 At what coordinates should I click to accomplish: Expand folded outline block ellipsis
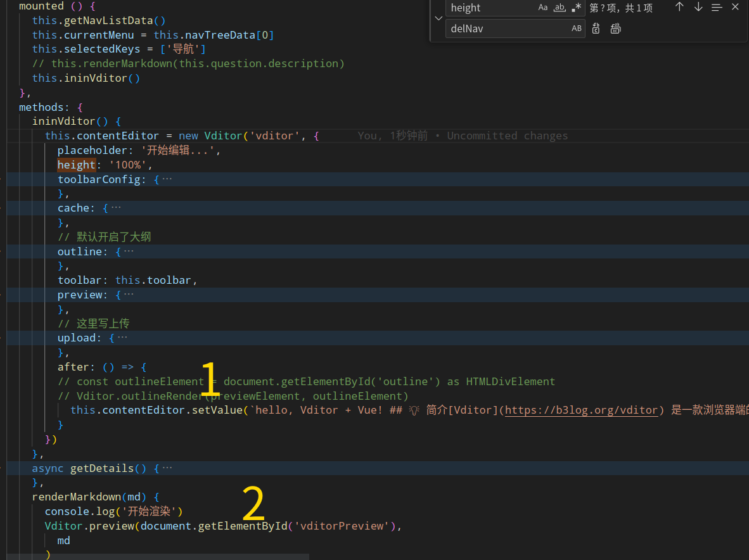(x=129, y=251)
